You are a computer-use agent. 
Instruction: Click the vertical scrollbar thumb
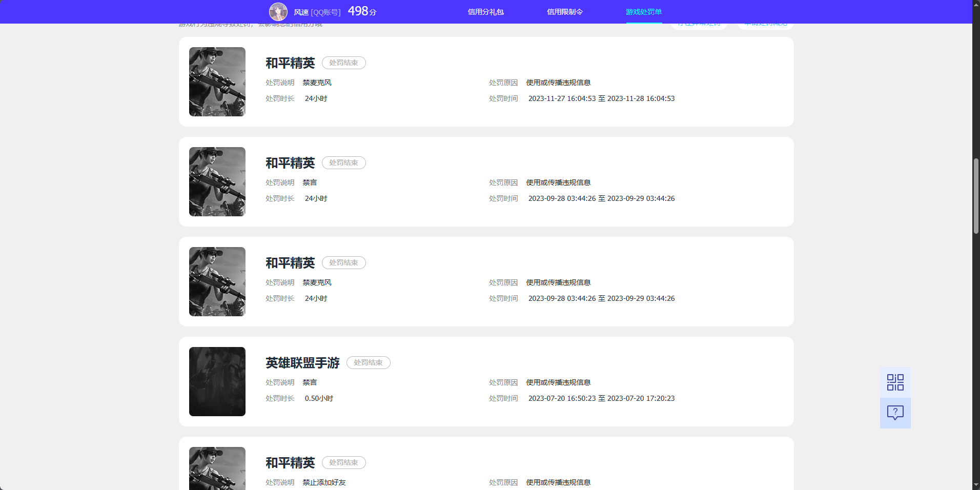click(976, 196)
